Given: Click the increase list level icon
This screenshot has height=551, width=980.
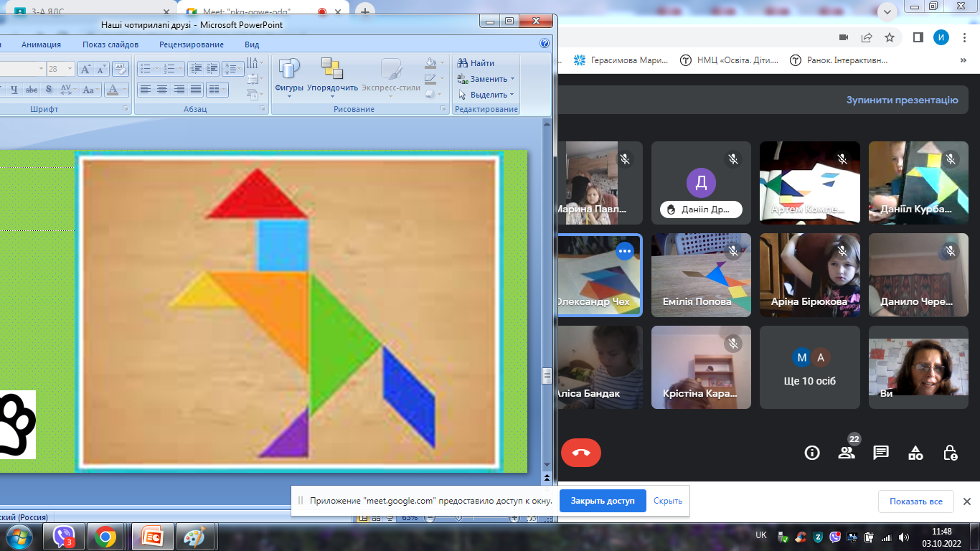Looking at the screenshot, I should 212,69.
